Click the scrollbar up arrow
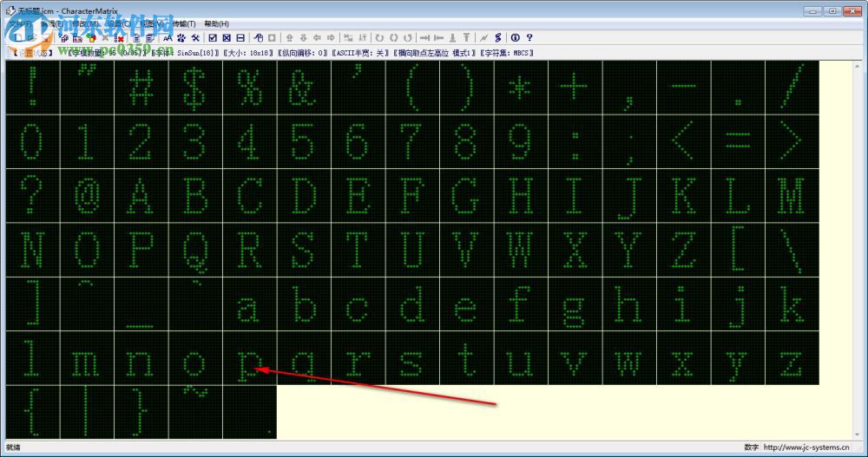The width and height of the screenshot is (868, 457). click(x=858, y=65)
